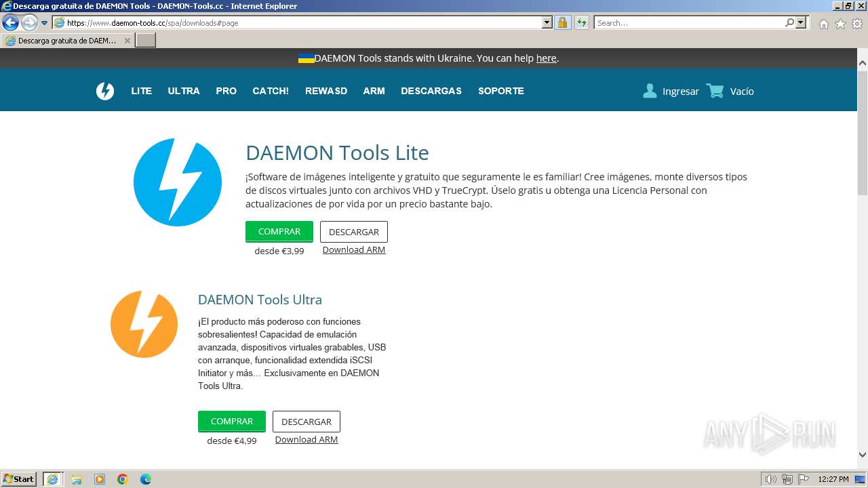The width and height of the screenshot is (868, 488).
Task: Click Download ARM under Tools Lite
Action: (x=354, y=249)
